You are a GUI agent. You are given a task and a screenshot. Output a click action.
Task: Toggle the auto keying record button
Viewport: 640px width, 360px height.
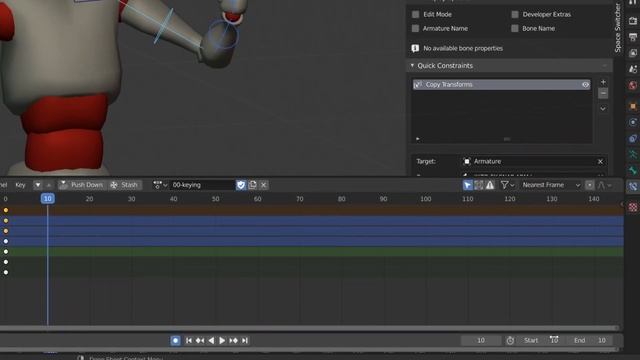point(175,340)
